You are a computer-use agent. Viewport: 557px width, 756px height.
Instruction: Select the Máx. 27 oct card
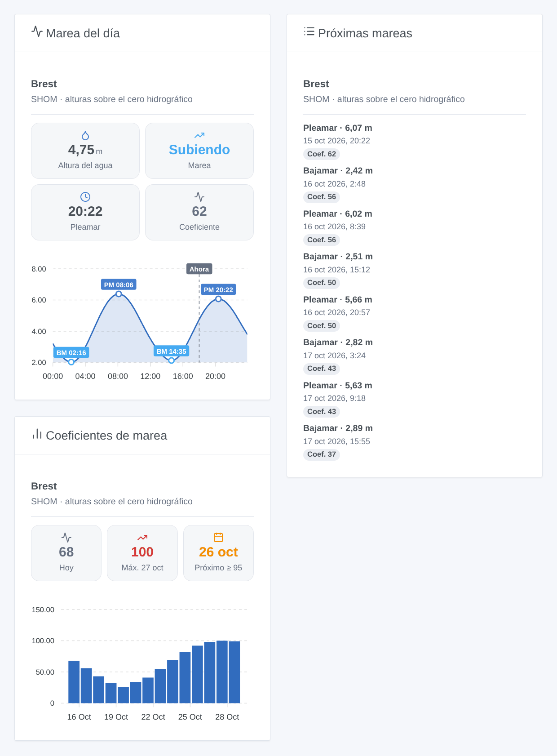click(142, 553)
